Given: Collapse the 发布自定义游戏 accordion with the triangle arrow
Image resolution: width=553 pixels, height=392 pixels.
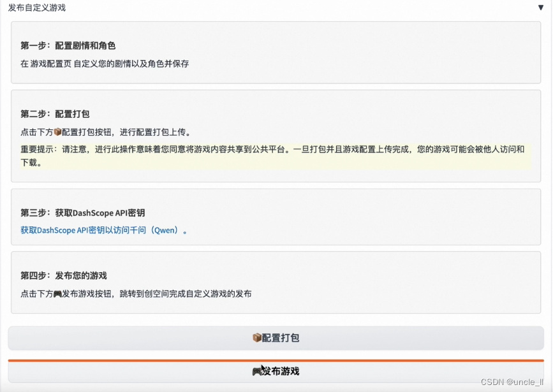Looking at the screenshot, I should 540,7.
